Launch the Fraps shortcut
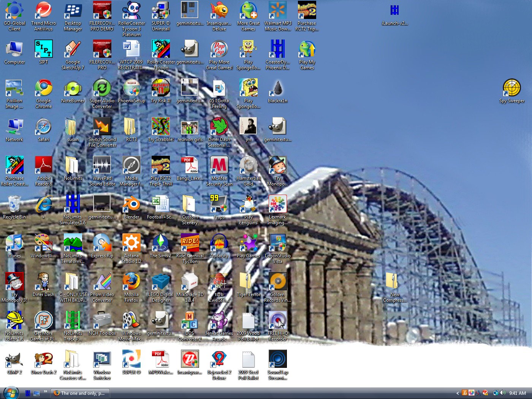This screenshot has height=399, width=532. 219,207
